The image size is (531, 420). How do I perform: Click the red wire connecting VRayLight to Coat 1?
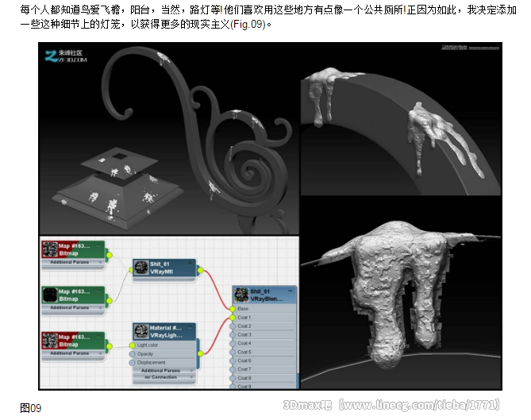coord(217,335)
